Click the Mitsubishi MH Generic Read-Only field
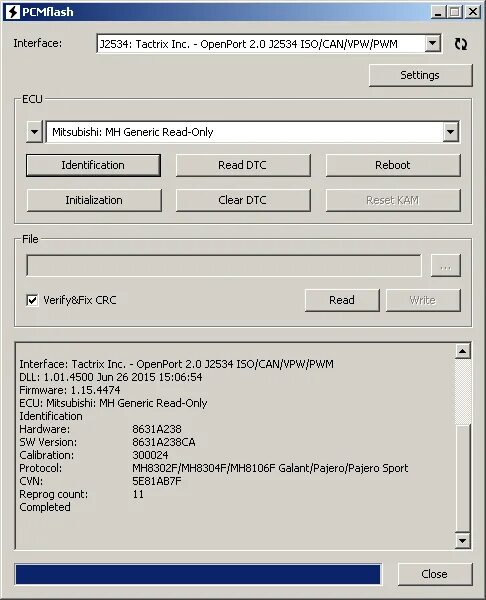The width and height of the screenshot is (486, 600). (253, 132)
